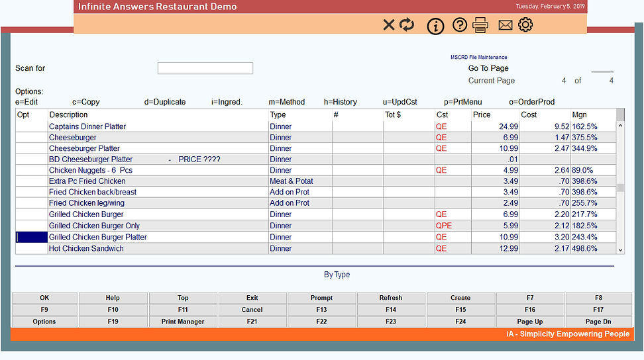
Task: Click the Top button
Action: tap(183, 298)
